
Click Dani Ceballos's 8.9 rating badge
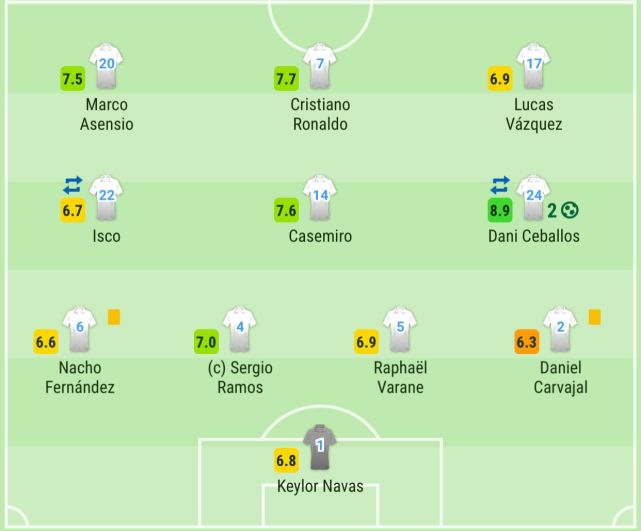500,210
